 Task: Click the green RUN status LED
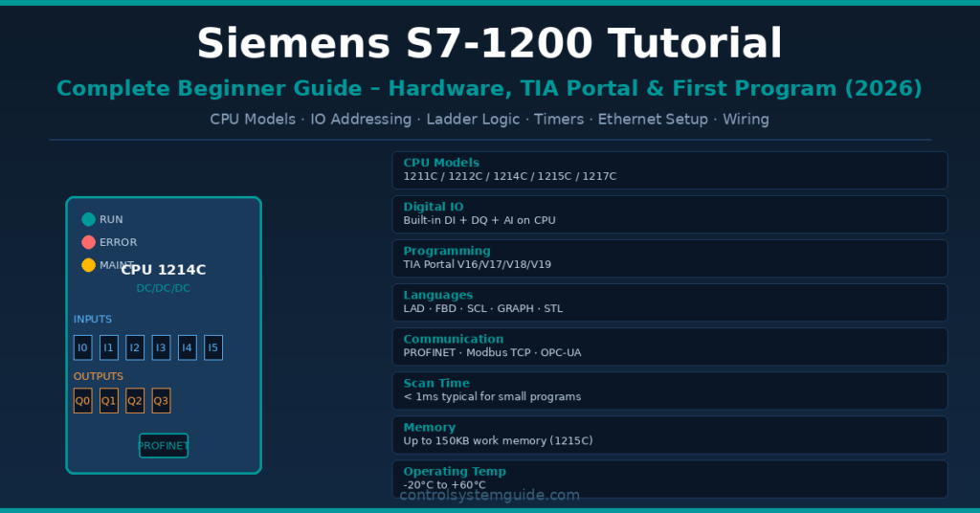tap(88, 219)
